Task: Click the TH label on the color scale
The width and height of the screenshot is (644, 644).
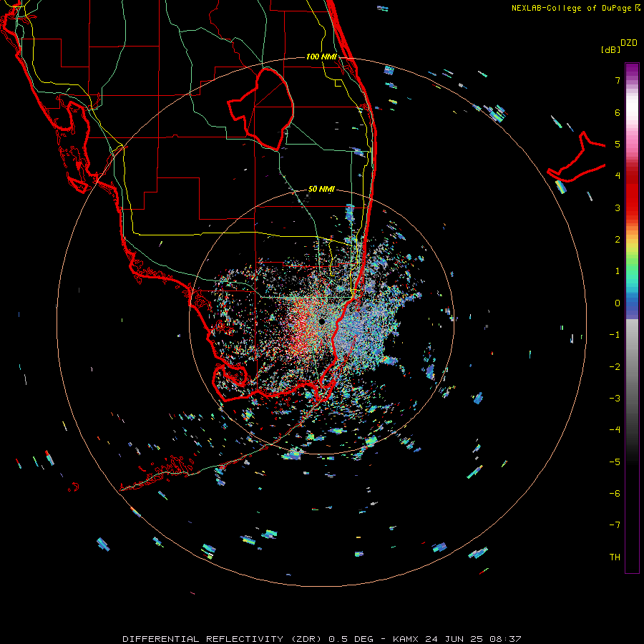Action: tap(615, 557)
